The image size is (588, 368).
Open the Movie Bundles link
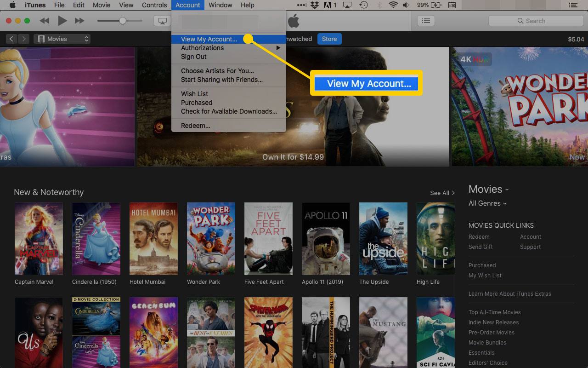[487, 343]
